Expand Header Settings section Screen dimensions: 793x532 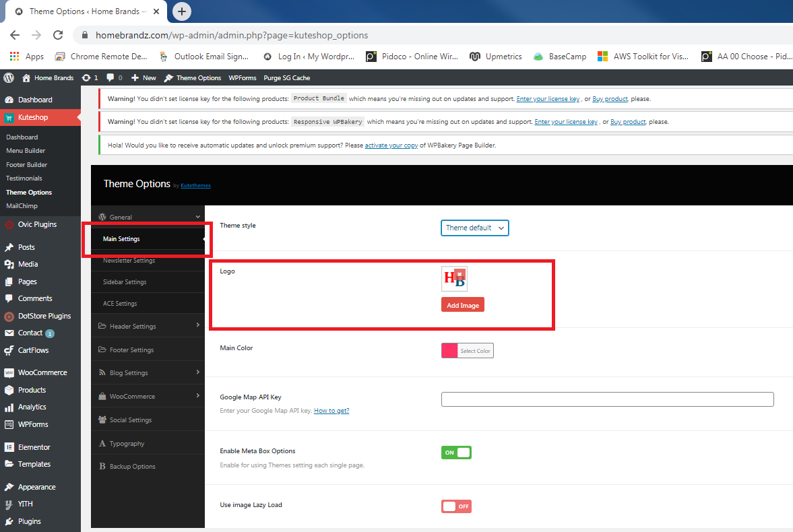(148, 326)
